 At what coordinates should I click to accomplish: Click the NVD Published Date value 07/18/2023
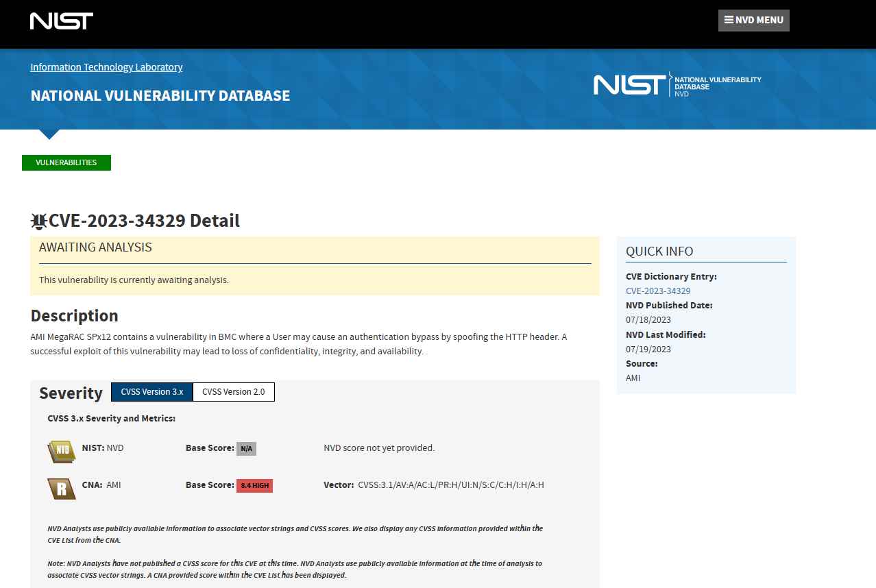(648, 320)
